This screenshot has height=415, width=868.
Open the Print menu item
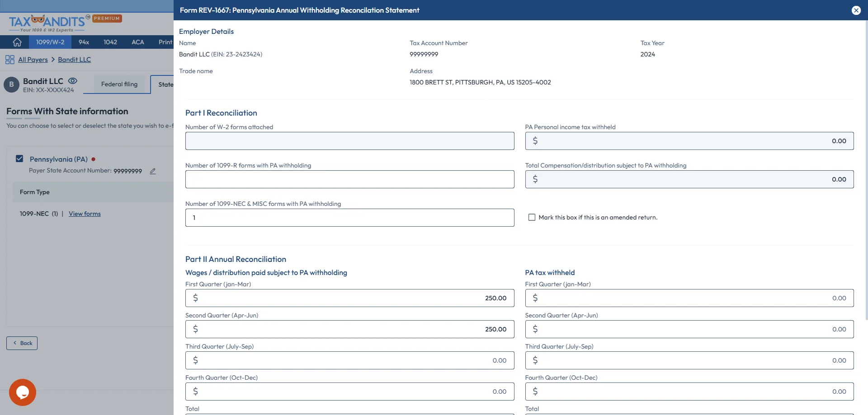(165, 42)
